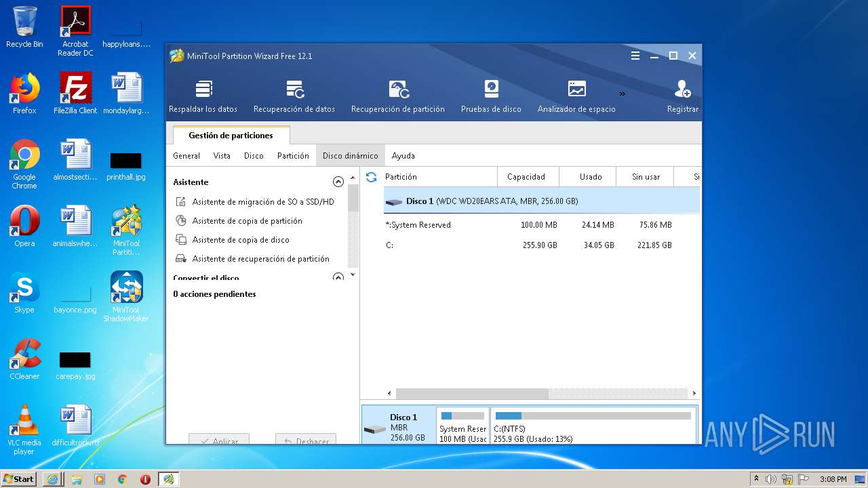This screenshot has width=868, height=488.
Task: Open Internet Explorer from taskbar
Action: click(53, 479)
